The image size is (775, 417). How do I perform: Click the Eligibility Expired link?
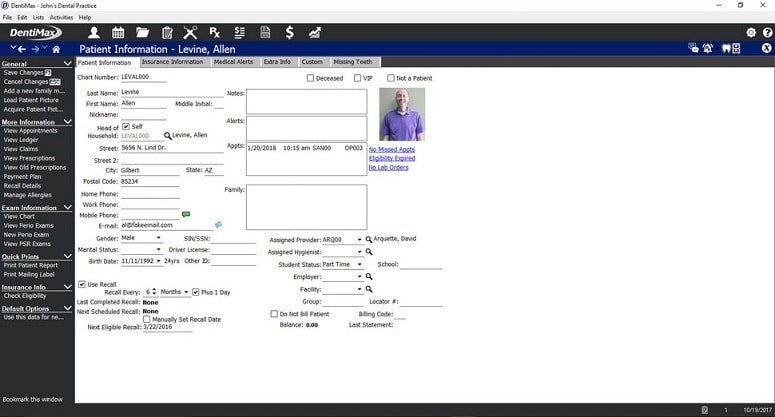pyautogui.click(x=392, y=159)
